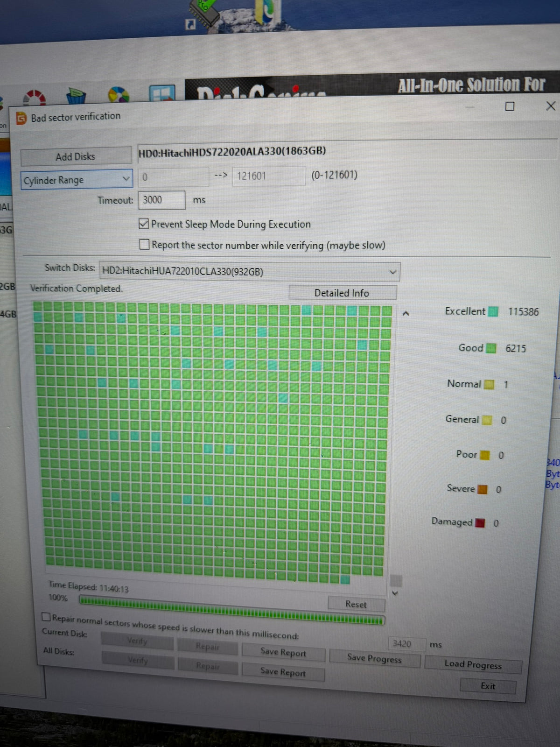
Task: Click the blue bucket icon in DiskGenius toolbar
Action: point(76,95)
